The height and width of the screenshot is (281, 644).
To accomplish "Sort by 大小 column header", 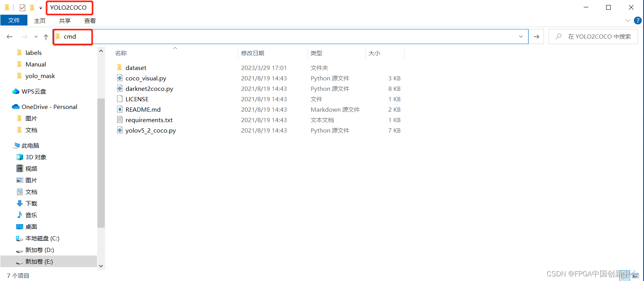I will pyautogui.click(x=374, y=53).
